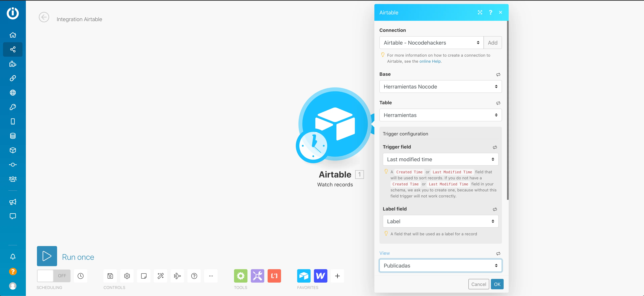Click the auto-align magic wand icon
This screenshot has height=296, width=644.
click(x=160, y=276)
